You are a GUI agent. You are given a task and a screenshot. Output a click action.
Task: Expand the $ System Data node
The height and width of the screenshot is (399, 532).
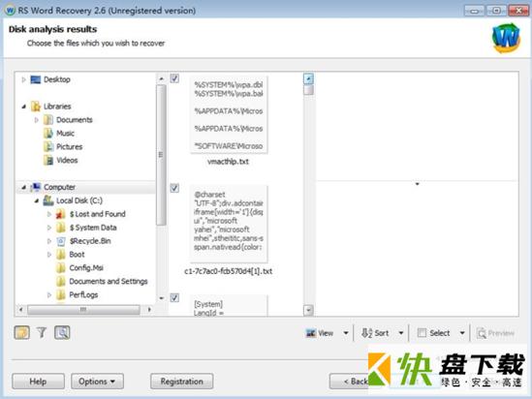point(49,228)
